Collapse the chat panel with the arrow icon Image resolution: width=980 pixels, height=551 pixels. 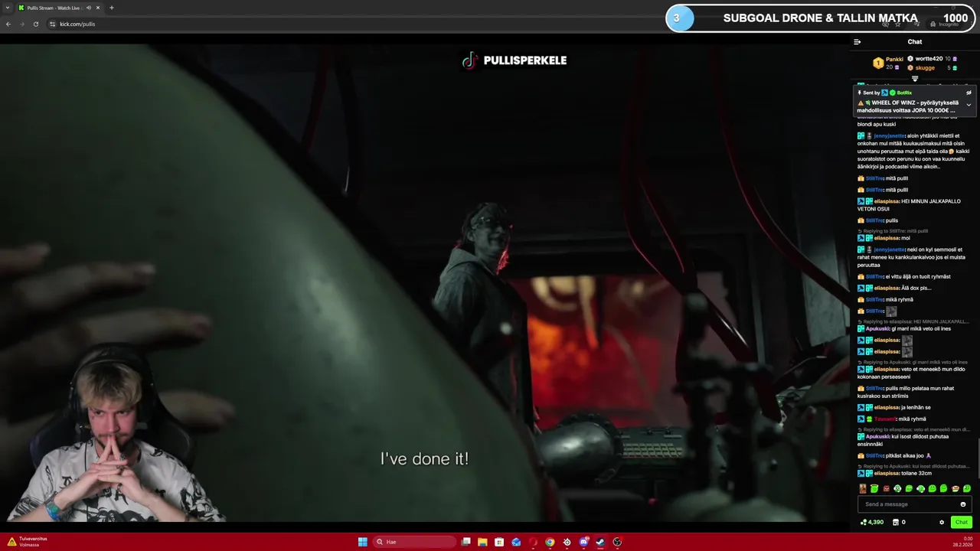pos(857,42)
